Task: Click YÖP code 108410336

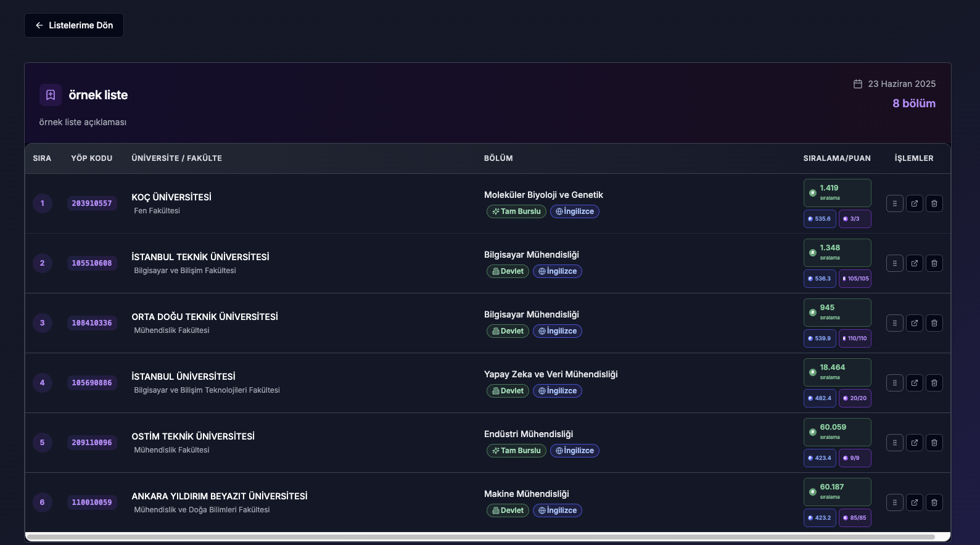Action: pos(92,323)
